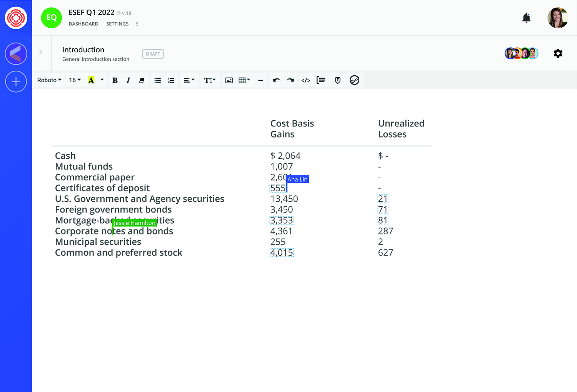Open the SETTINGS menu item
The width and height of the screenshot is (577, 392).
(x=117, y=24)
